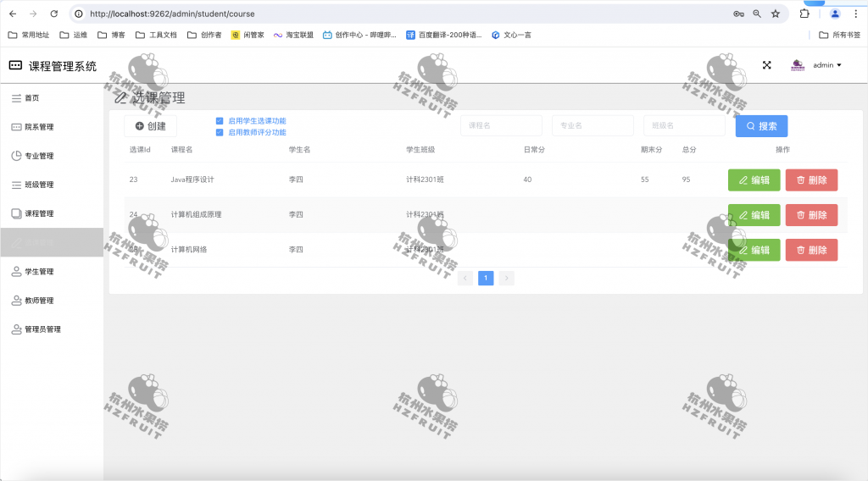The image size is (868, 481).
Task: Go to previous page arrow
Action: [x=465, y=278]
